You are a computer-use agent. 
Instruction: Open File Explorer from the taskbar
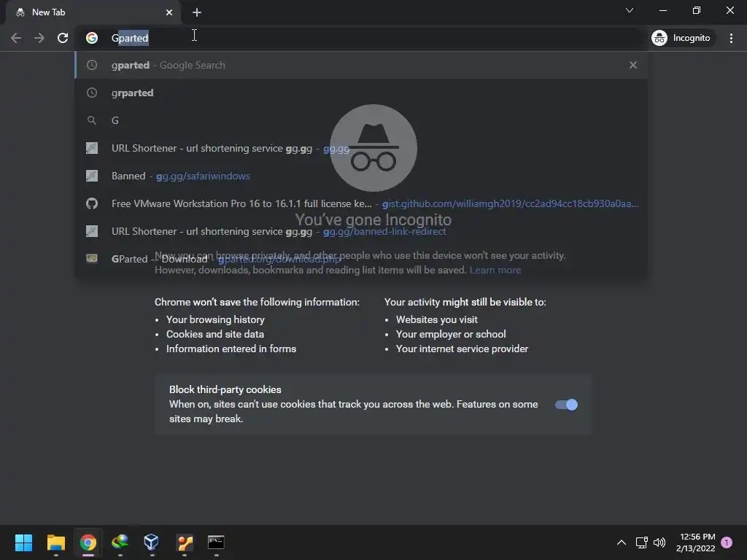click(55, 542)
